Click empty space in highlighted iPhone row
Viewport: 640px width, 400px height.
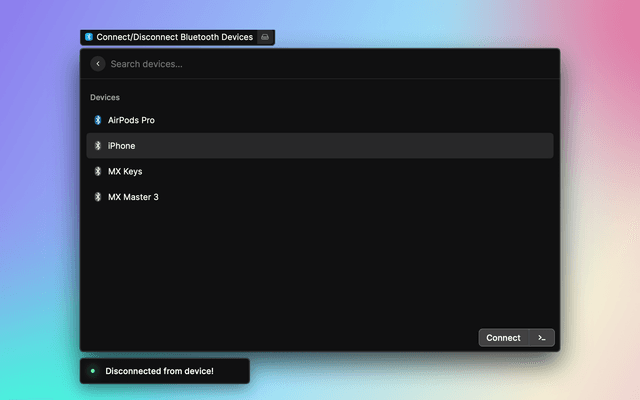coord(350,146)
